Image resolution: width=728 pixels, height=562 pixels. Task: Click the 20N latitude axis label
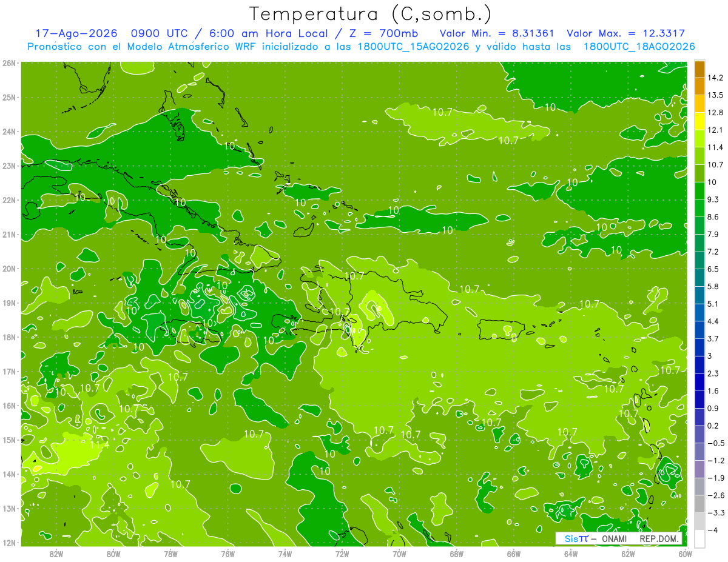coord(8,269)
